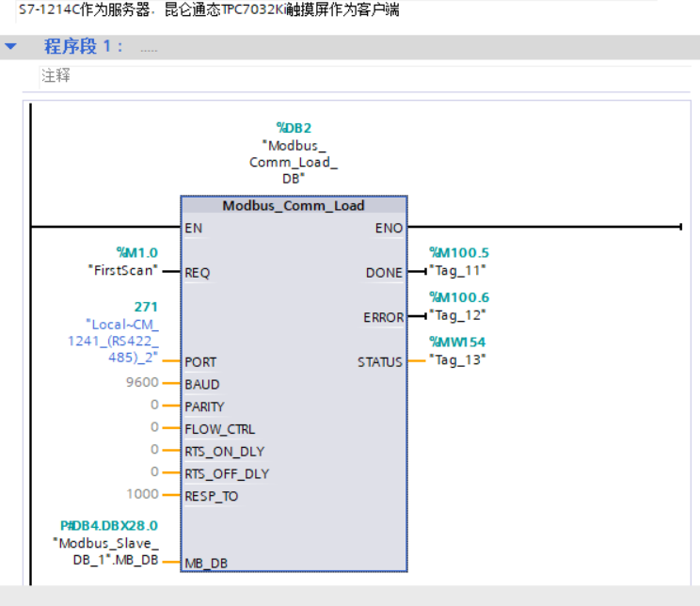Click the ENO output pin
The width and height of the screenshot is (700, 606).
tap(389, 228)
